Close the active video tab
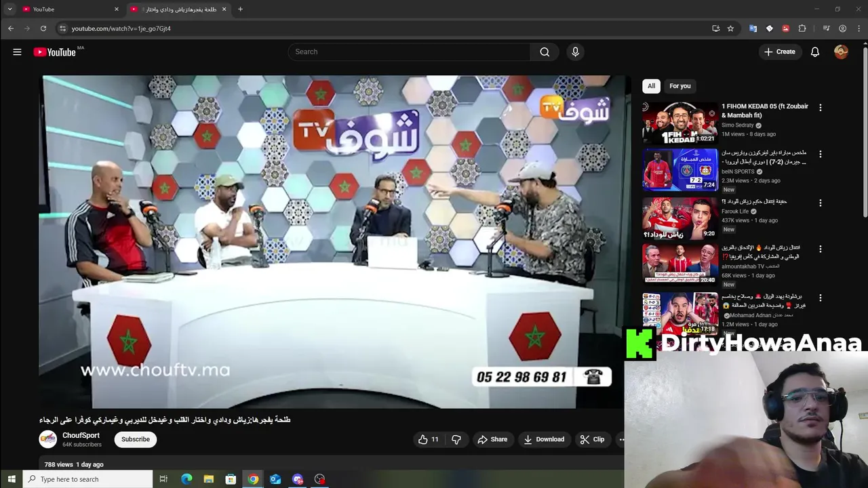 click(x=224, y=9)
